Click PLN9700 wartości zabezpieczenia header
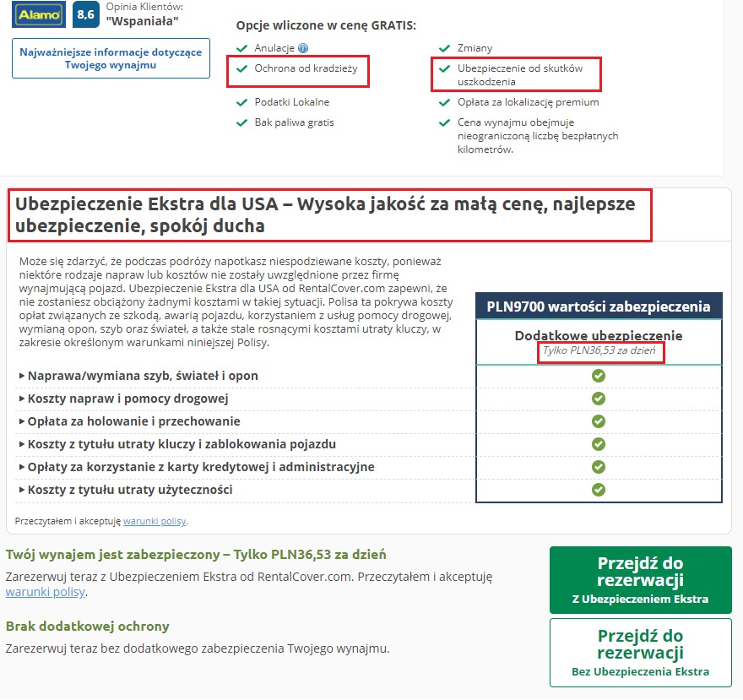Screen dimensions: 743x700 coord(599,307)
